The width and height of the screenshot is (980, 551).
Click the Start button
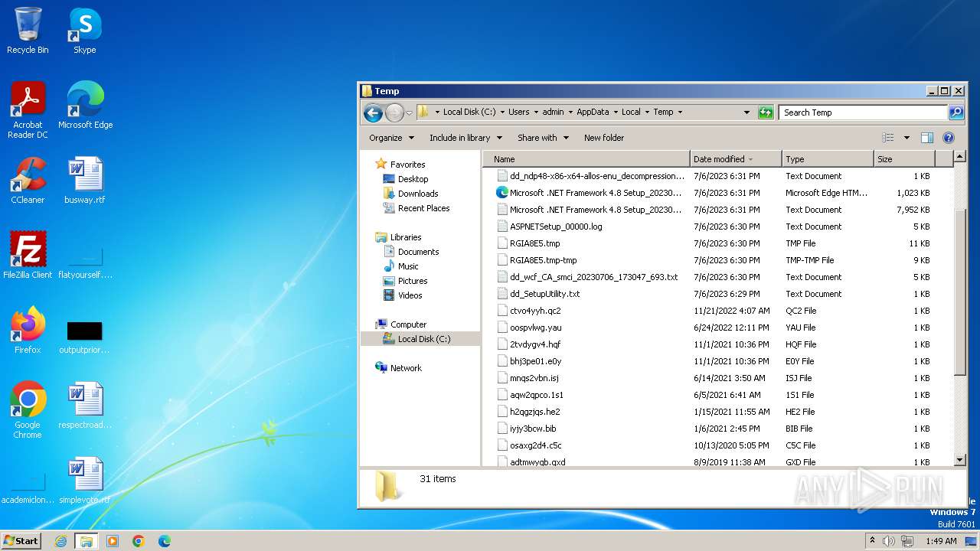pos(21,541)
